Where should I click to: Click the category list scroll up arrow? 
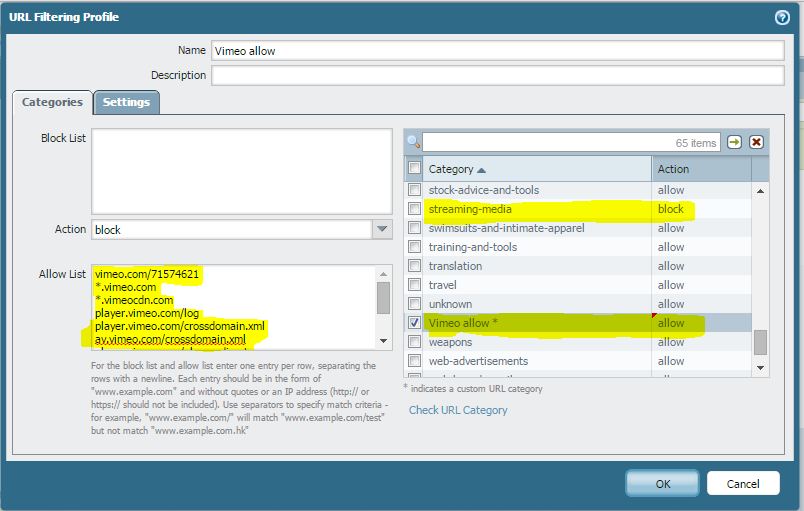(x=760, y=191)
